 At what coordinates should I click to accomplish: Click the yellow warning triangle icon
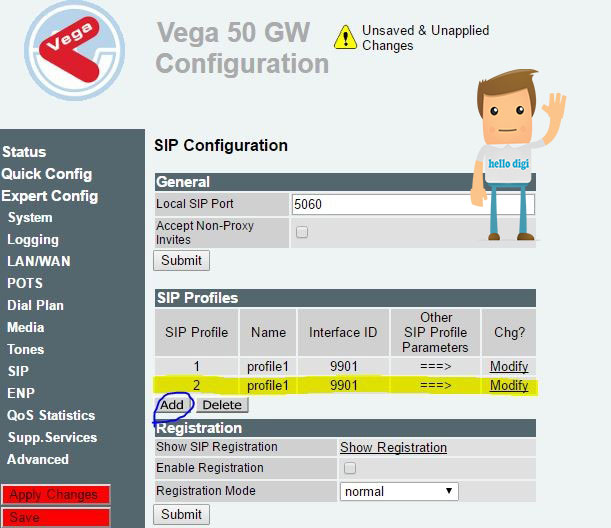(x=345, y=37)
